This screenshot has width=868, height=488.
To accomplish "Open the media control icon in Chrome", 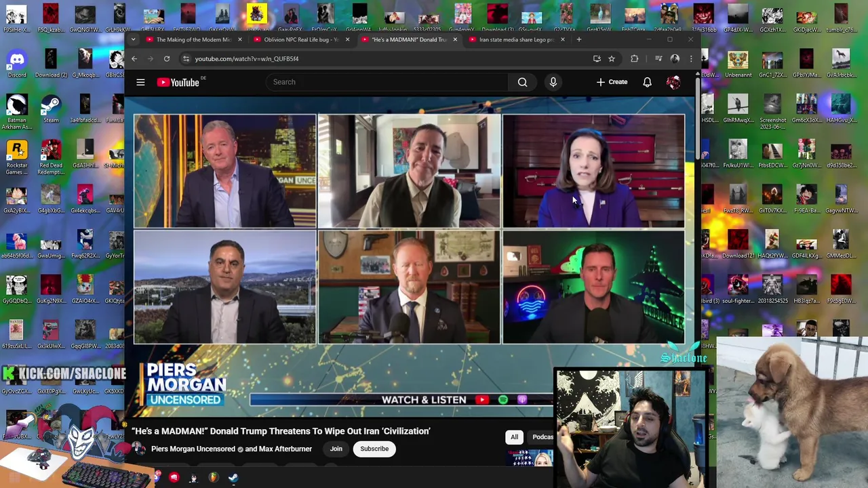I will (658, 59).
